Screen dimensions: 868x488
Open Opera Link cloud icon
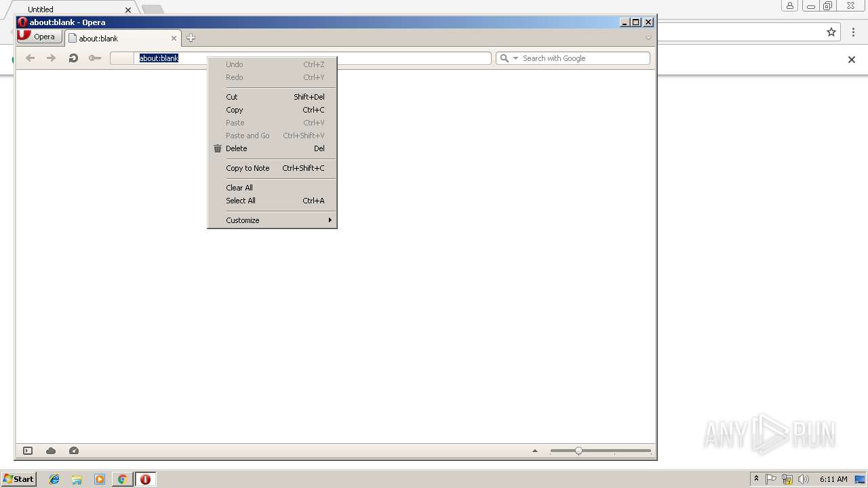pos(51,451)
